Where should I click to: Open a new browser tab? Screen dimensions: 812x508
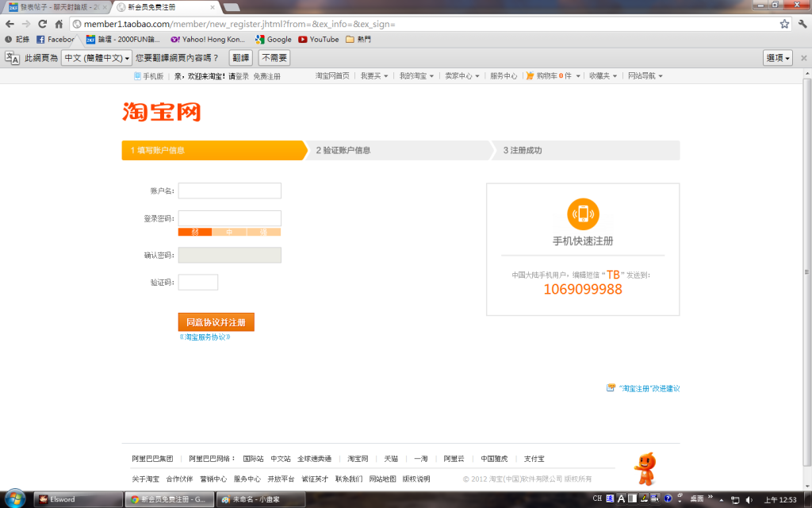[x=231, y=7]
